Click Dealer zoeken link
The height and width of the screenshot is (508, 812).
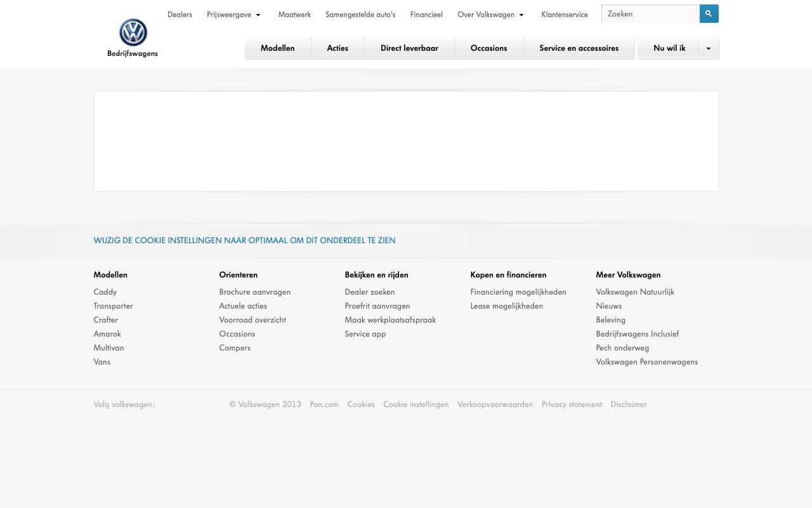tap(370, 292)
